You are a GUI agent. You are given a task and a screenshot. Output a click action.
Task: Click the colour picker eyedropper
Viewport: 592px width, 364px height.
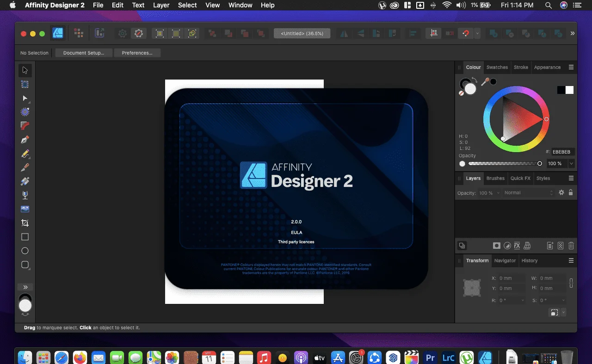pos(485,82)
